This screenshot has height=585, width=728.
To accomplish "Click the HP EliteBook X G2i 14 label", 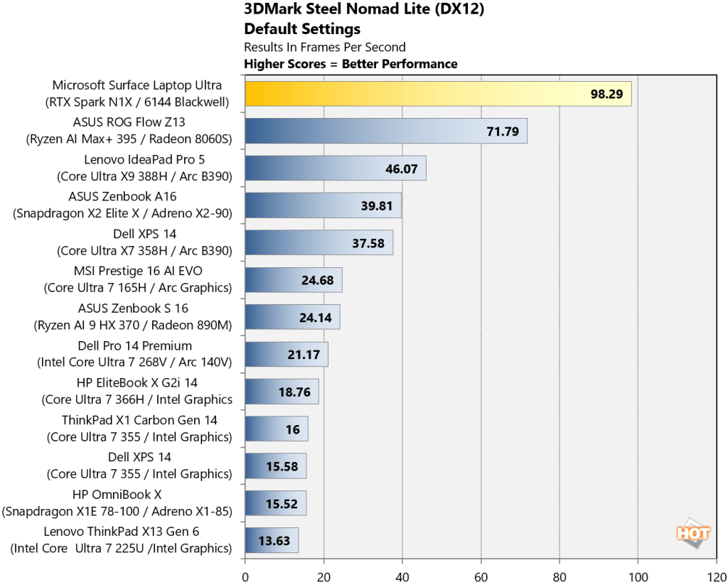I will tap(137, 382).
